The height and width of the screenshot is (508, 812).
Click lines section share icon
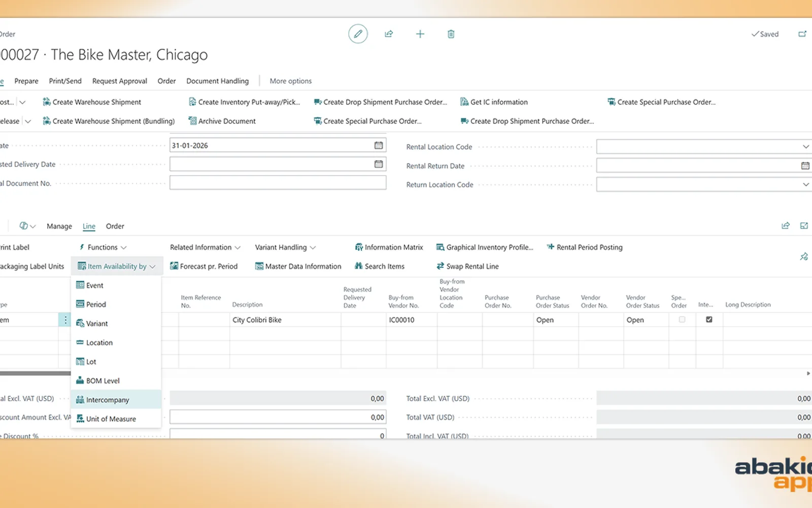click(786, 226)
